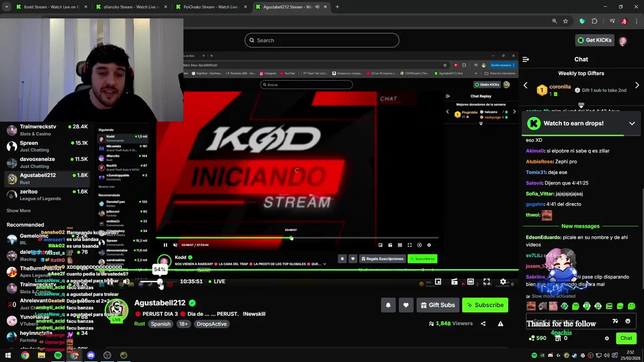This screenshot has width=644, height=362.
Task: Open Agustabell212 channel avatar
Action: (x=117, y=311)
